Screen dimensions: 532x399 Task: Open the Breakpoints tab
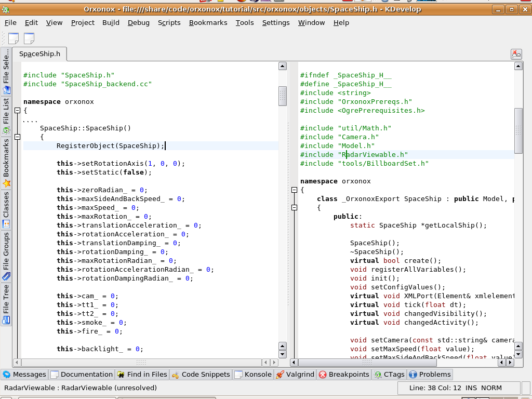tap(344, 374)
